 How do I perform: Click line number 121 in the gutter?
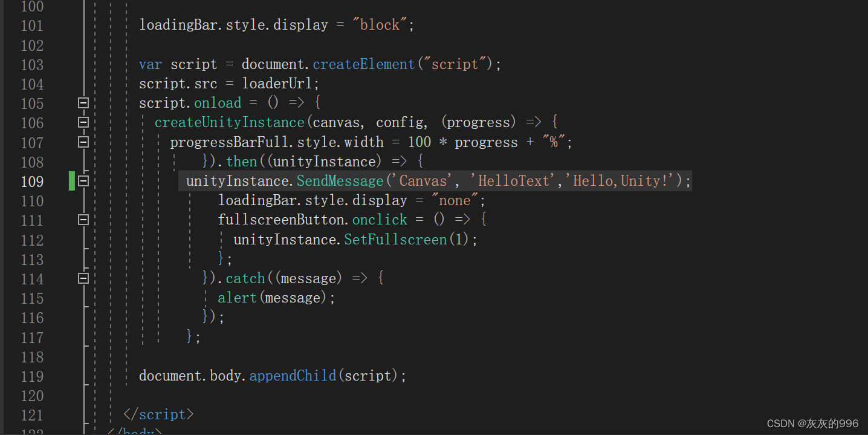pyautogui.click(x=32, y=415)
